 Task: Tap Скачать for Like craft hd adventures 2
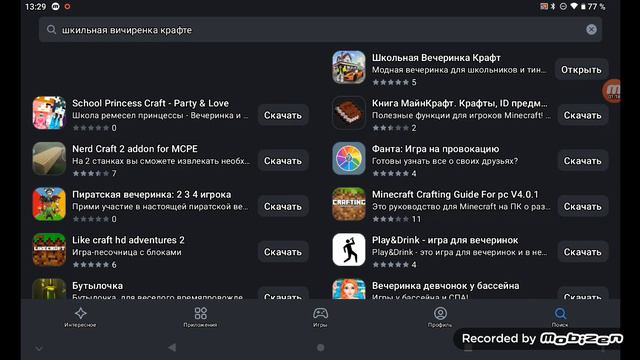tap(283, 252)
